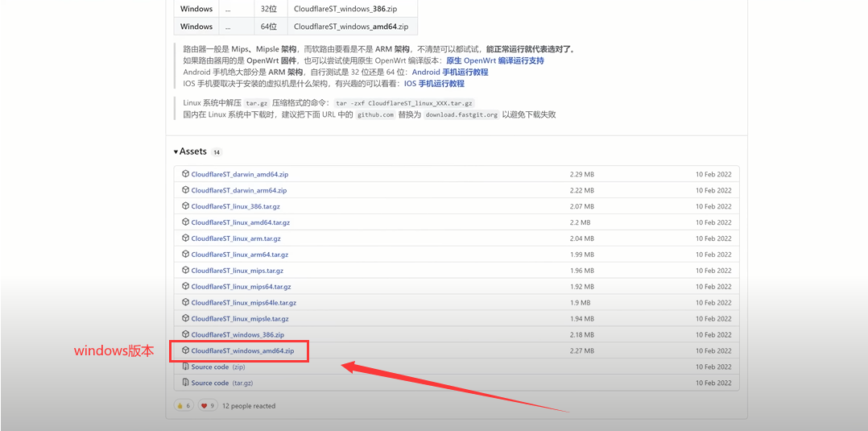
Task: Click the '12 people reacted' text
Action: [249, 406]
